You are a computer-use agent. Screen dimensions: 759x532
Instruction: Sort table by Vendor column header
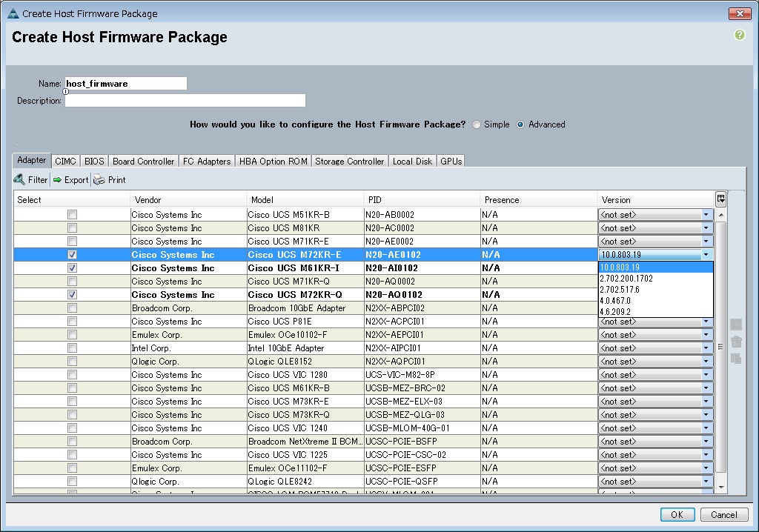[188, 199]
